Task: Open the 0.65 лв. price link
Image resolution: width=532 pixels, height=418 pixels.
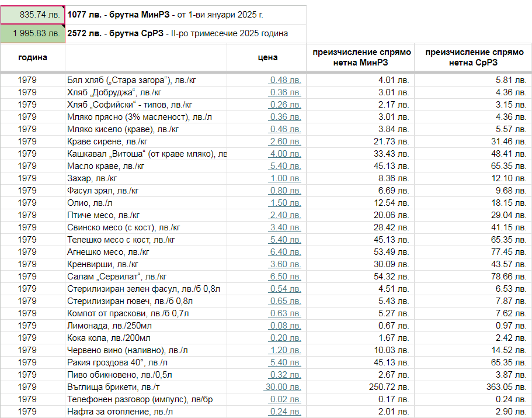Action: click(286, 301)
